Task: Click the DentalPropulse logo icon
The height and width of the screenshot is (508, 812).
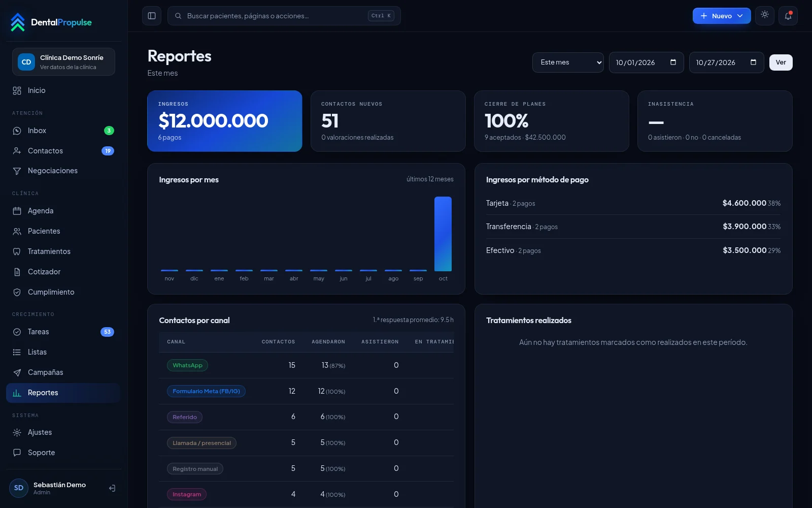Action: click(x=18, y=22)
